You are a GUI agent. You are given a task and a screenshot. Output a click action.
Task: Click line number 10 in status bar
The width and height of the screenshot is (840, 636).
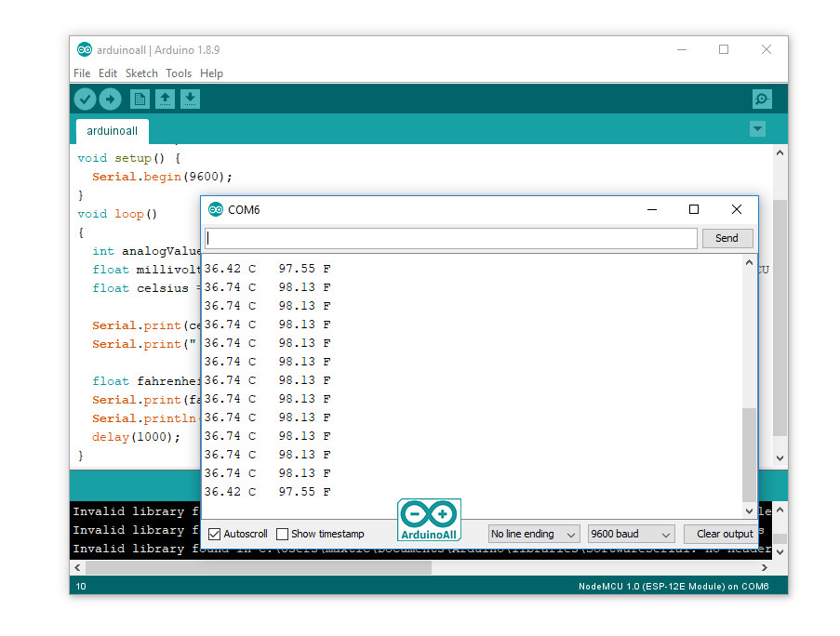tap(81, 586)
